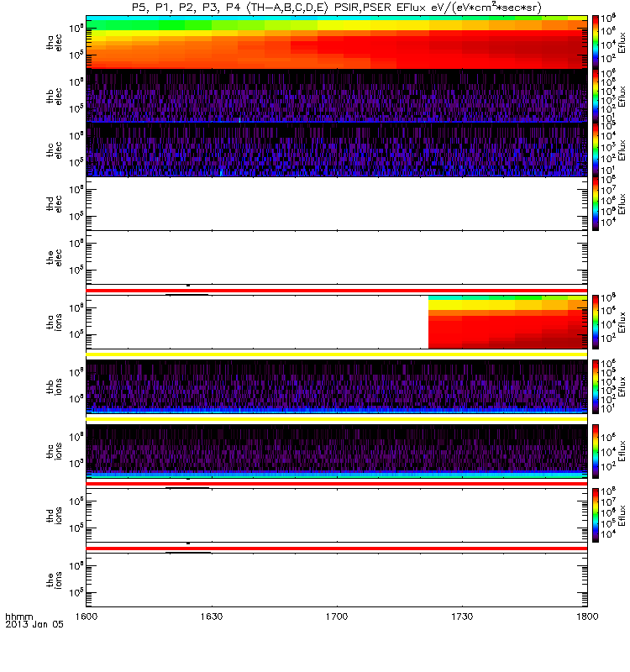Click inside the thc elec spectrogram panel
This screenshot has height=672, width=630.
337,150
